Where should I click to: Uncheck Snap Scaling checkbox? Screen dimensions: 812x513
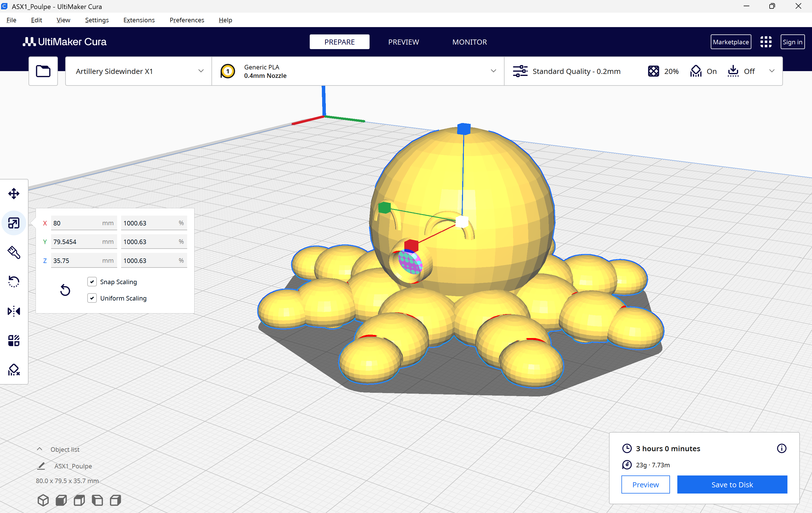tap(92, 282)
